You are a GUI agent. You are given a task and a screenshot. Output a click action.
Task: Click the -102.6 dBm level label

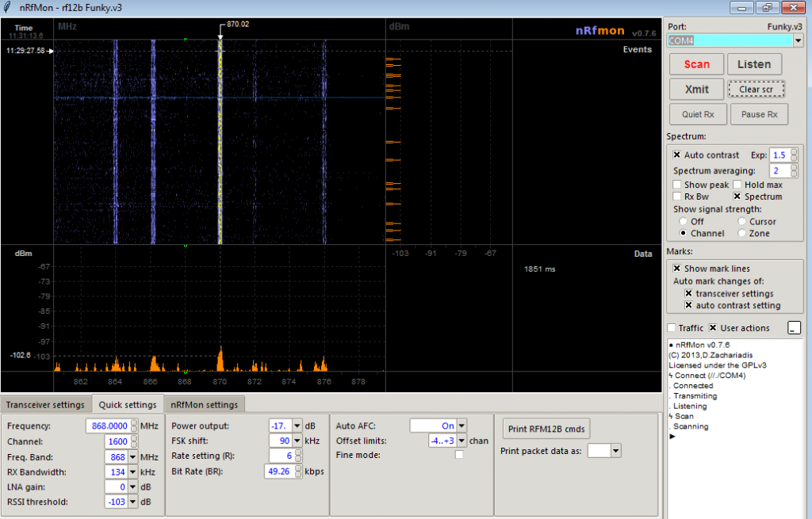pos(20,355)
